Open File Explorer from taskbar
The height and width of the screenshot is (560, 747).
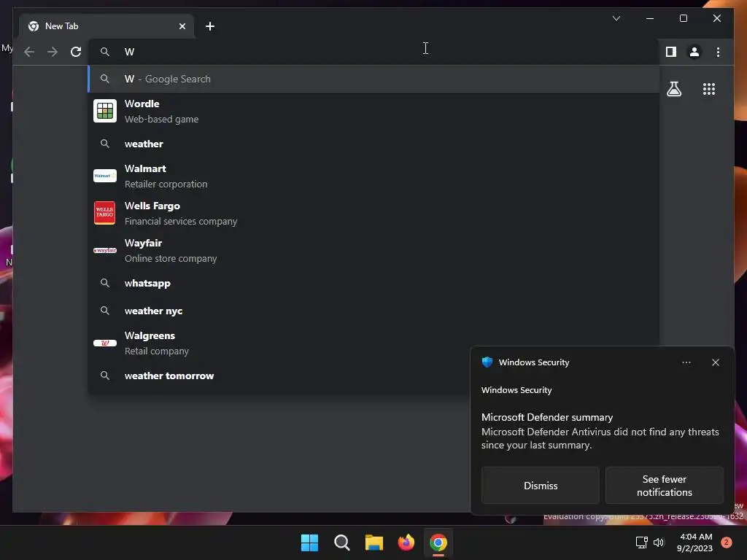click(x=374, y=542)
